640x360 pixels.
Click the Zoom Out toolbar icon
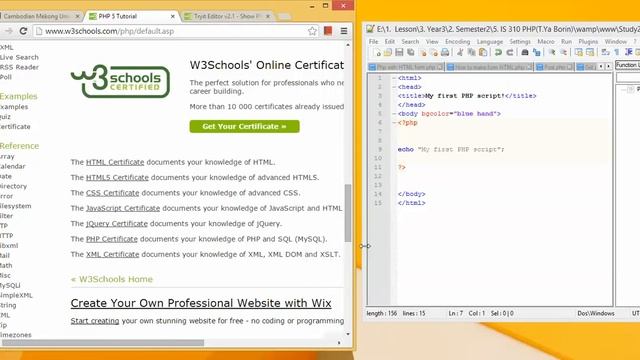(563, 52)
